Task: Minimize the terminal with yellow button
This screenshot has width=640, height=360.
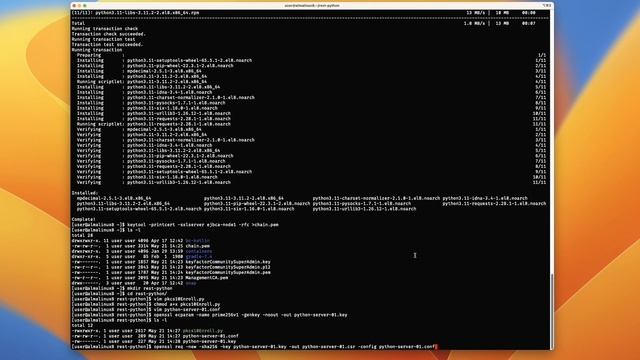Action: tap(80, 6)
